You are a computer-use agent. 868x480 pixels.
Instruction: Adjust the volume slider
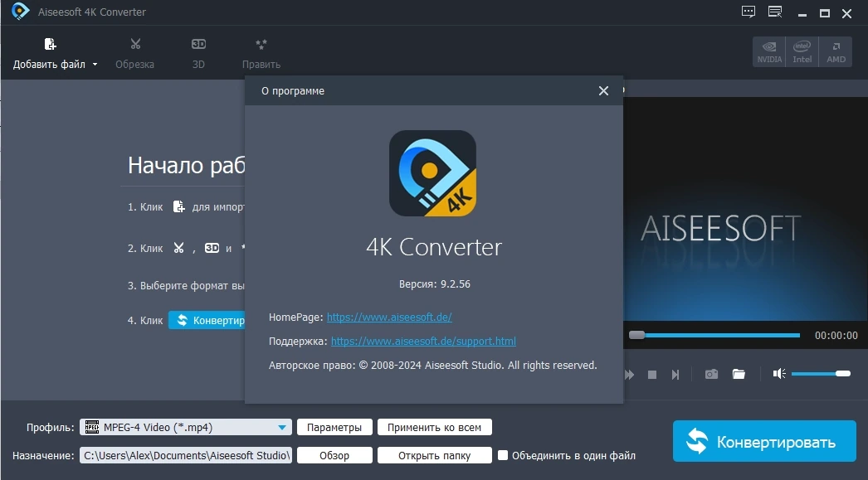(x=821, y=374)
